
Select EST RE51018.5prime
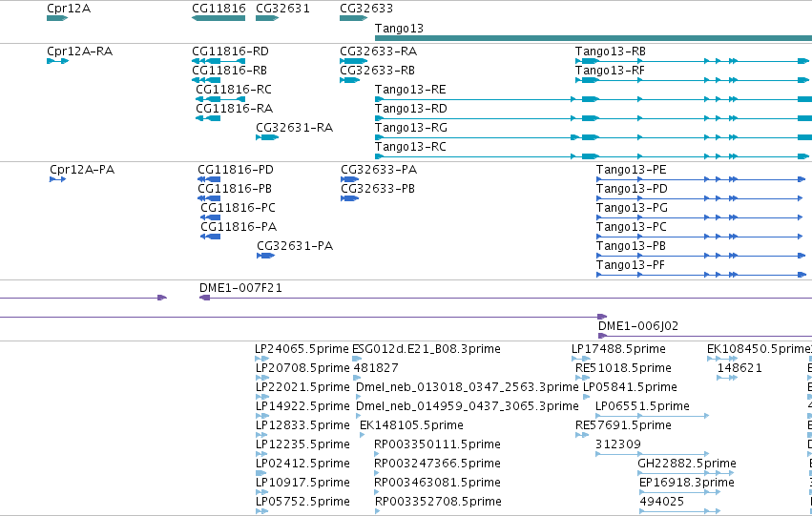623,368
